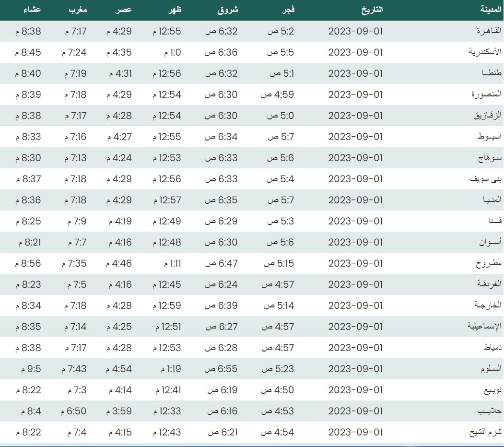Click the عشاء column header
504x447 pixels.
32,9
